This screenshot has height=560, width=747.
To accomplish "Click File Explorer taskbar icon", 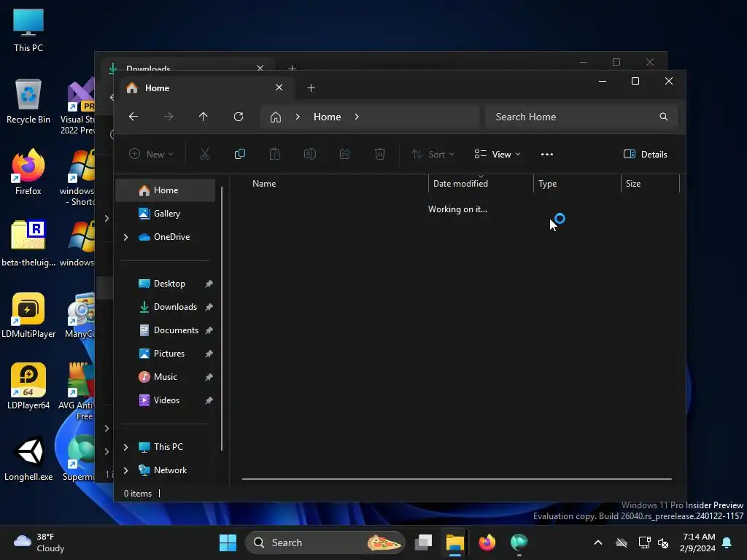I will tap(455, 542).
